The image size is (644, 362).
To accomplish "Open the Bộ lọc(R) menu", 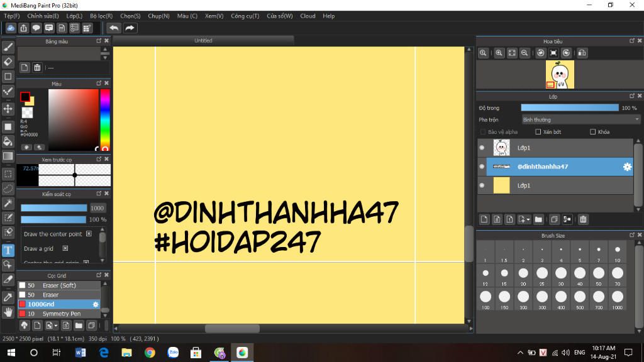I will tap(101, 16).
